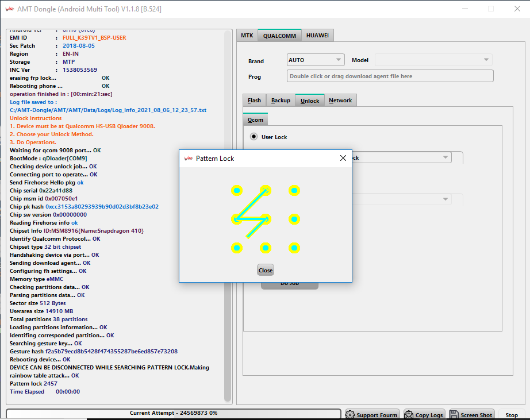Click the Stop button
The image size is (530, 420).
(x=512, y=415)
